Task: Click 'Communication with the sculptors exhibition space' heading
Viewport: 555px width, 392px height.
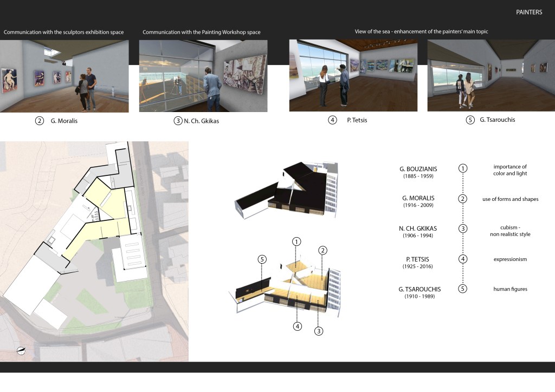Action: [64, 32]
